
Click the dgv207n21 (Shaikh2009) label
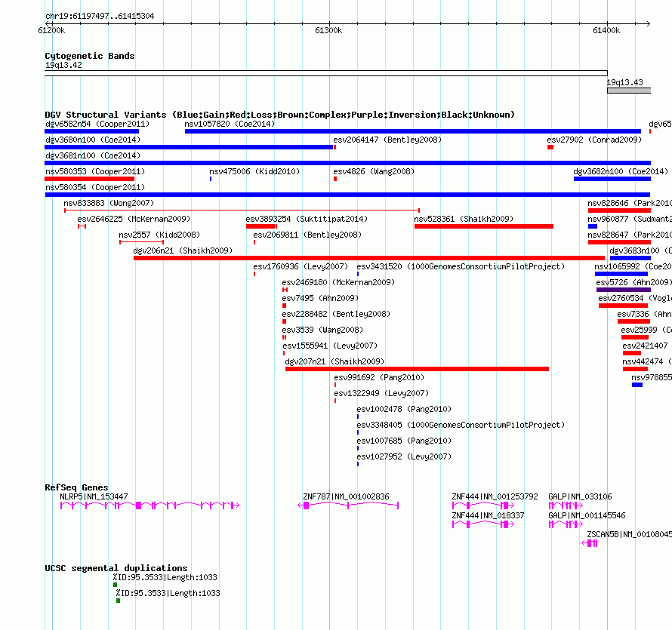point(334,362)
